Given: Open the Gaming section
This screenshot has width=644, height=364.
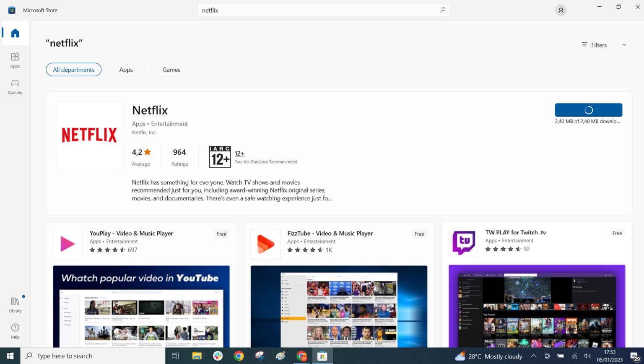Looking at the screenshot, I should point(15,86).
